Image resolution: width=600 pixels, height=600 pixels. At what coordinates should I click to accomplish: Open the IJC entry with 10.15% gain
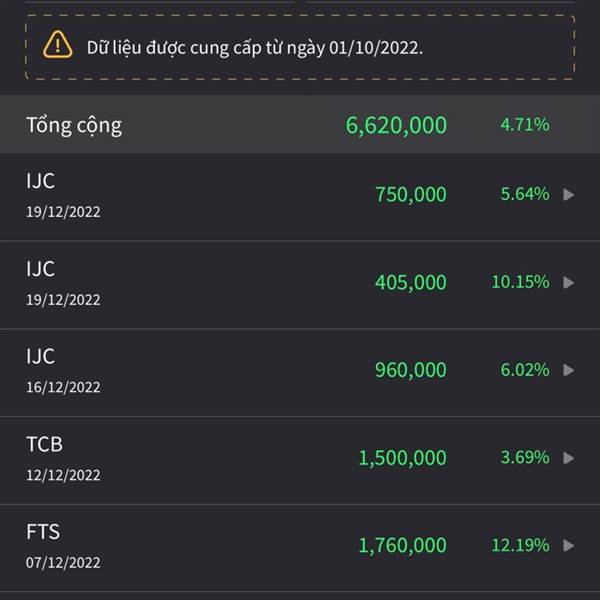click(x=300, y=285)
